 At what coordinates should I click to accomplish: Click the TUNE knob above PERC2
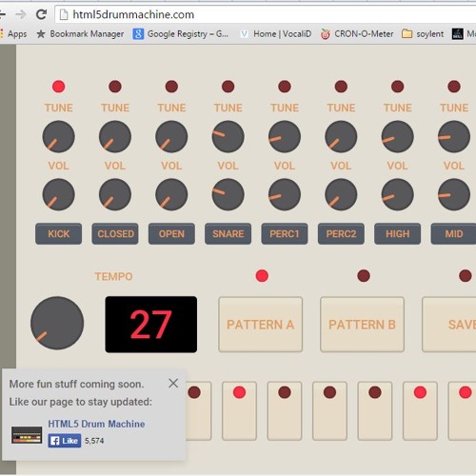tap(341, 137)
